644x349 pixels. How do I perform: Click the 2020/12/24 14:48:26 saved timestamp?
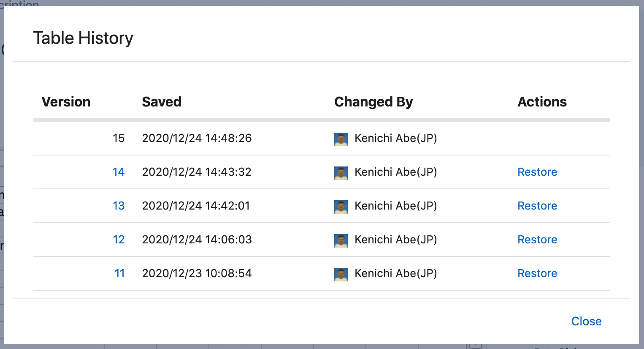click(197, 138)
